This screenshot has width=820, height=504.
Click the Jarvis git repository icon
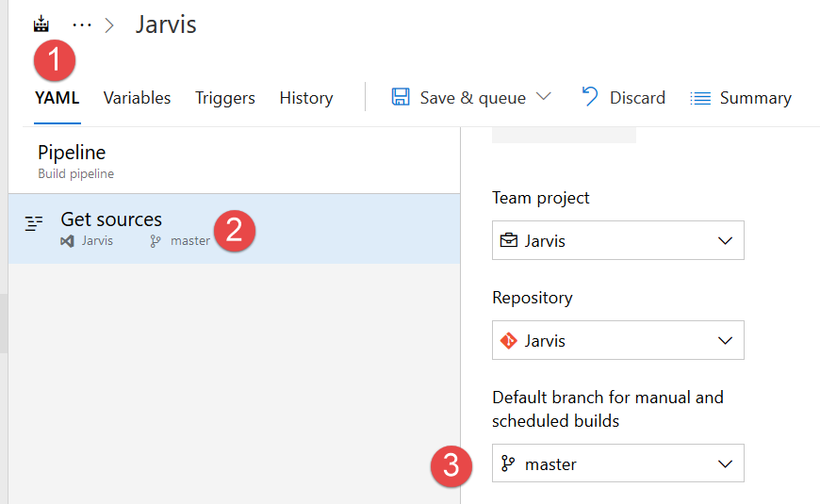[x=509, y=340]
